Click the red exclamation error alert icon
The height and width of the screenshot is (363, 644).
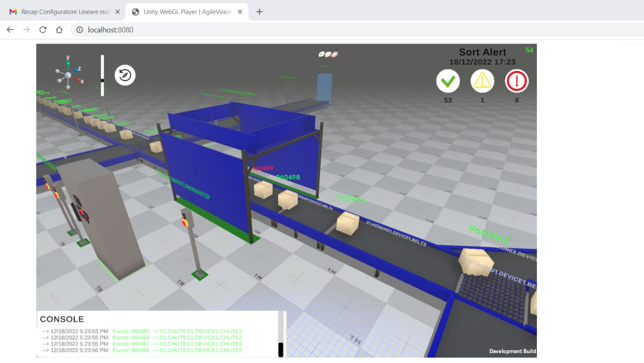[x=516, y=81]
